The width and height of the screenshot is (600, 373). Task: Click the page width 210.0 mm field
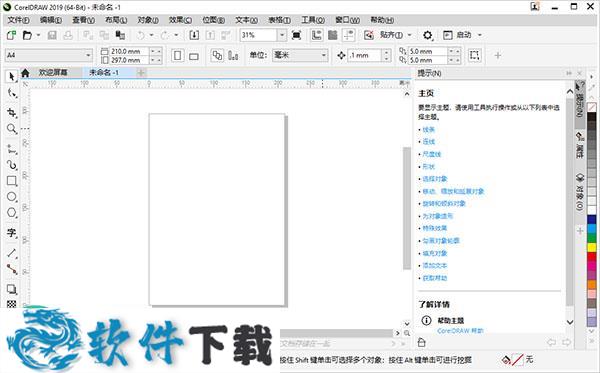(x=129, y=51)
